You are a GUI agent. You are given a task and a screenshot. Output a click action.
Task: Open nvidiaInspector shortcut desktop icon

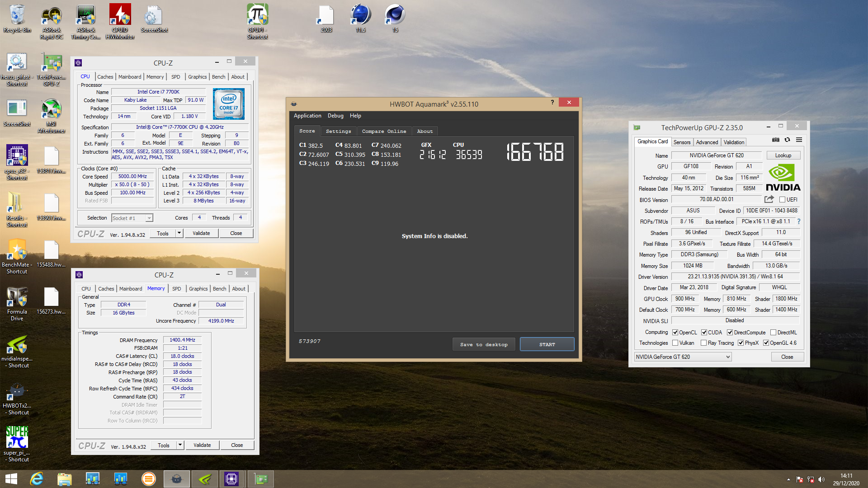coord(17,351)
